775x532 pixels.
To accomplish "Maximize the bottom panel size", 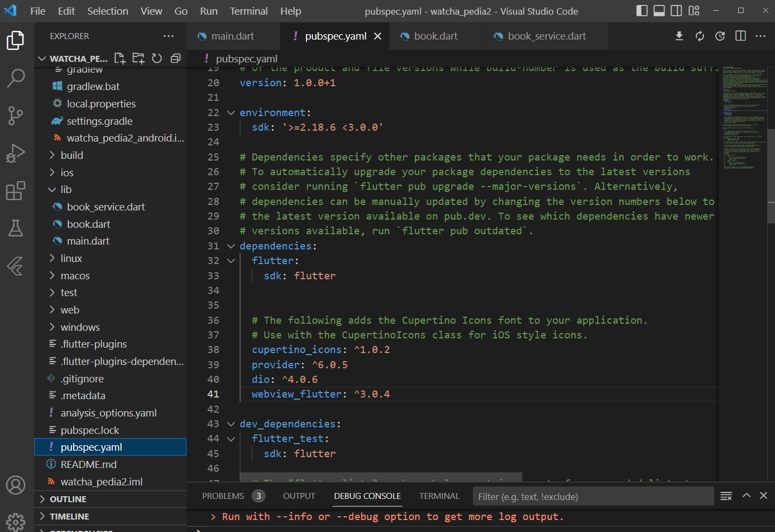I will (746, 495).
